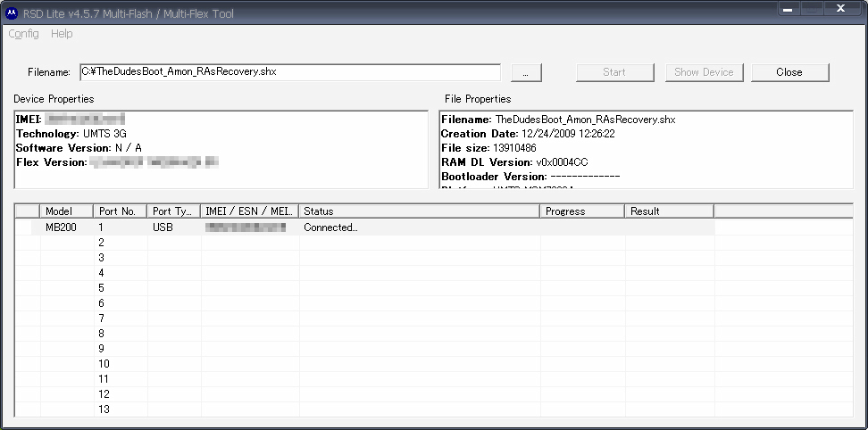Viewport: 868px width, 430px height.
Task: Open the Help menu
Action: point(62,34)
